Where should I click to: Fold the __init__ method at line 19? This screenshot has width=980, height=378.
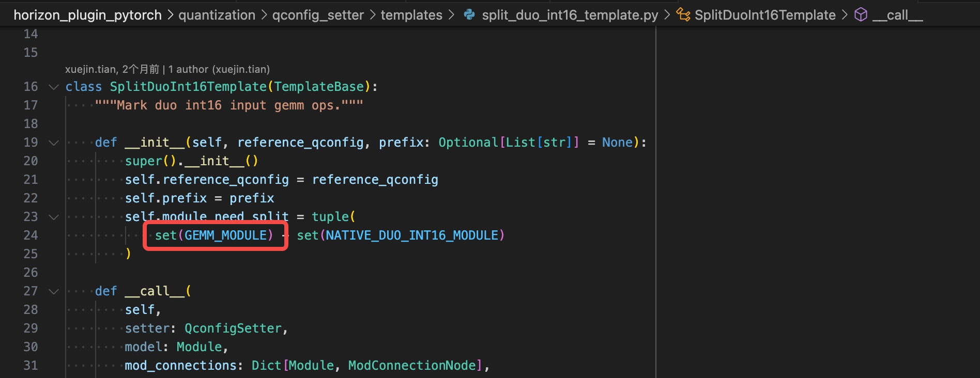pyautogui.click(x=54, y=143)
